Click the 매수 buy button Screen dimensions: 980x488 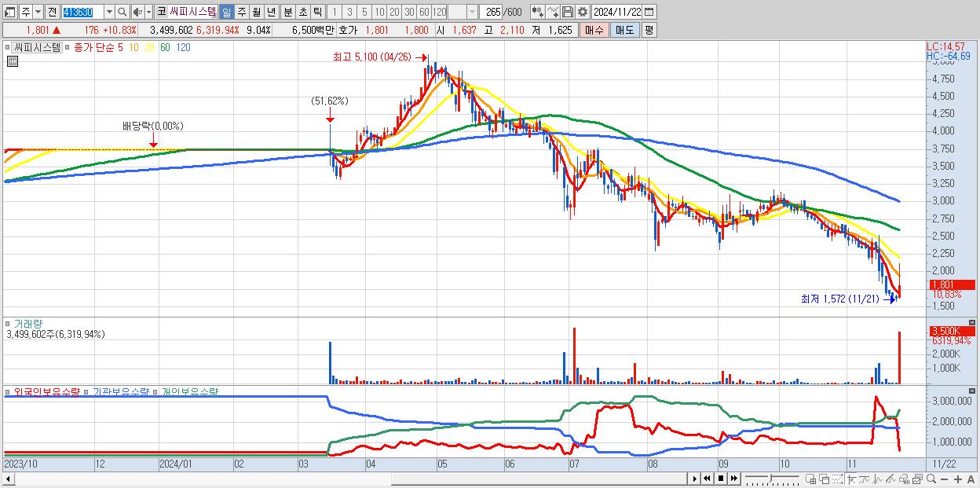pos(594,30)
